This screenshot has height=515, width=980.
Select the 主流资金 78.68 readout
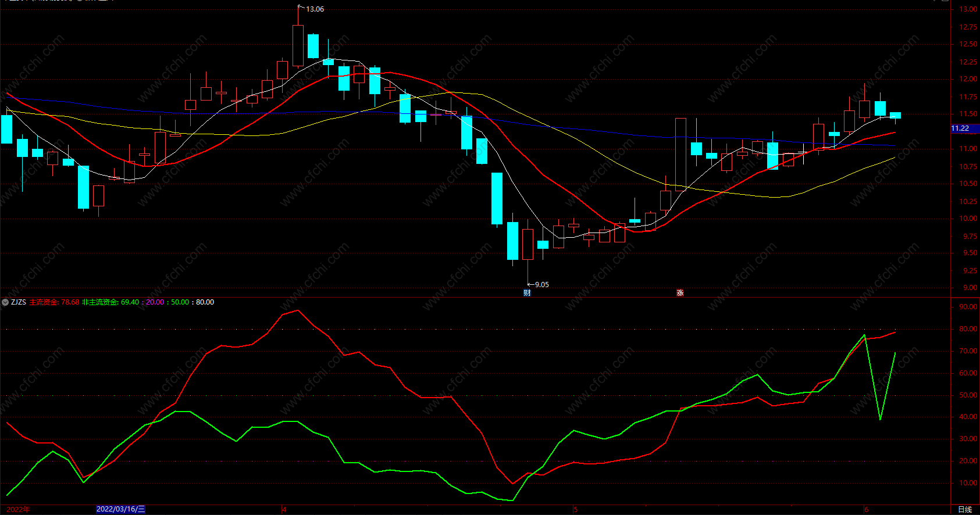pyautogui.click(x=54, y=302)
